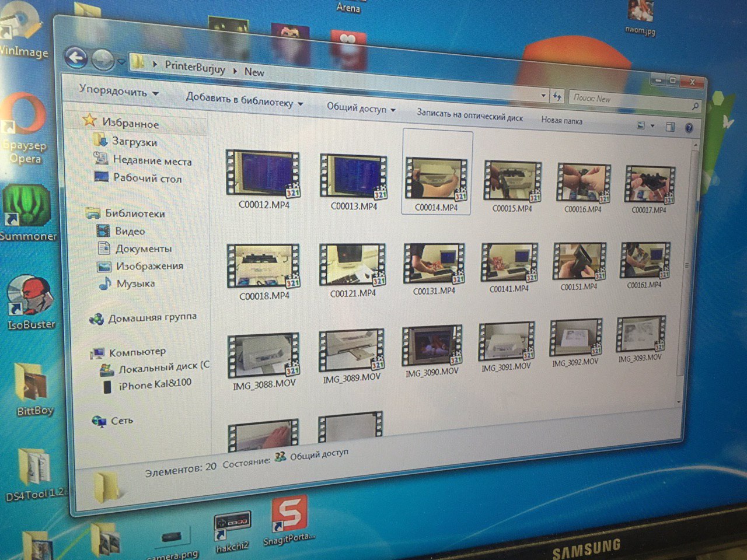
Task: Select the C00012.MP4 video file
Action: 264,180
